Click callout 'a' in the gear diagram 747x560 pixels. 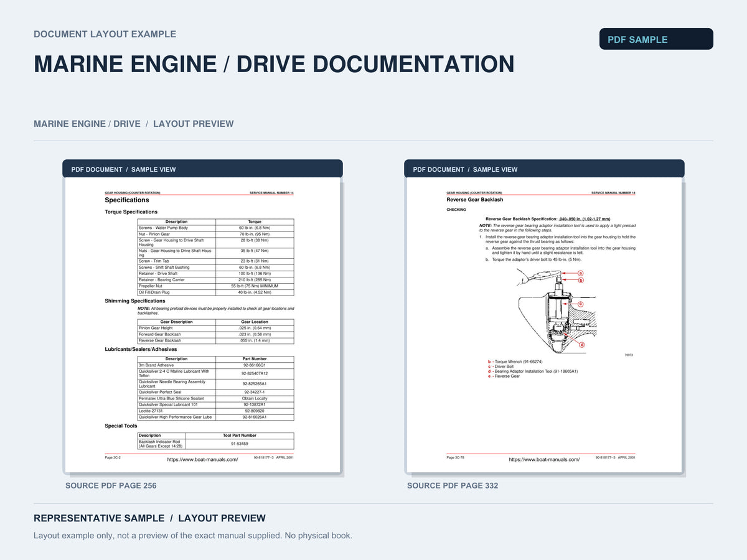(580, 273)
